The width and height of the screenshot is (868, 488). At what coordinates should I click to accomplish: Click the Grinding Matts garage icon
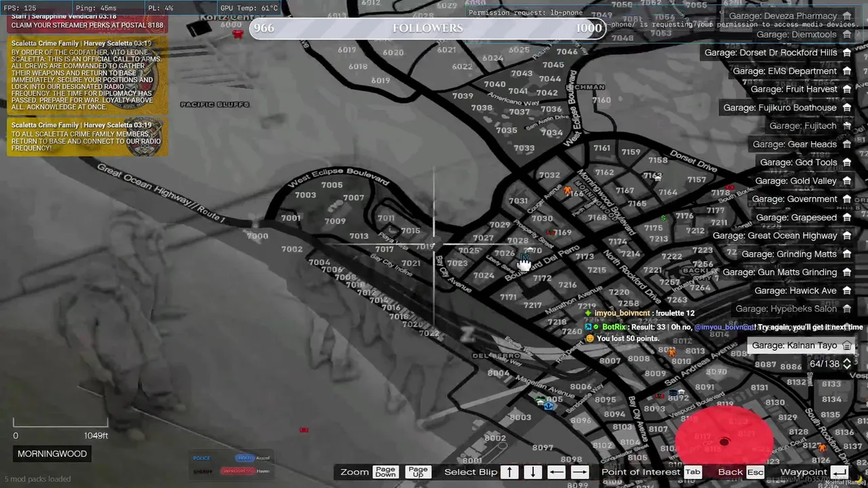click(x=847, y=253)
